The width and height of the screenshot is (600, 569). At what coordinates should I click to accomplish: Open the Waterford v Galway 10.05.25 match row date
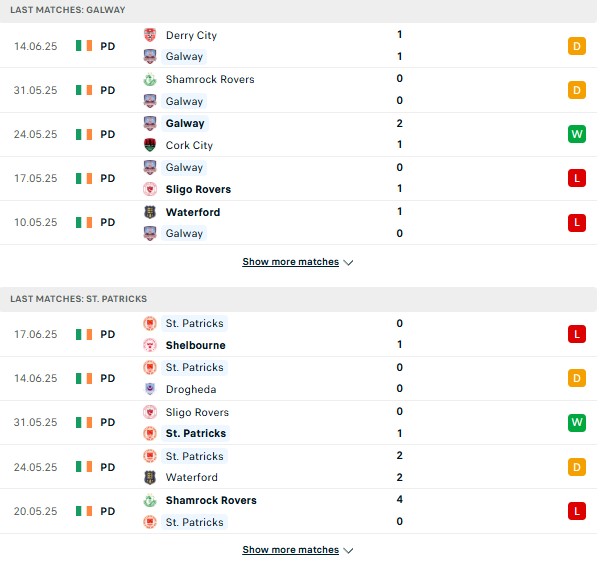click(36, 222)
